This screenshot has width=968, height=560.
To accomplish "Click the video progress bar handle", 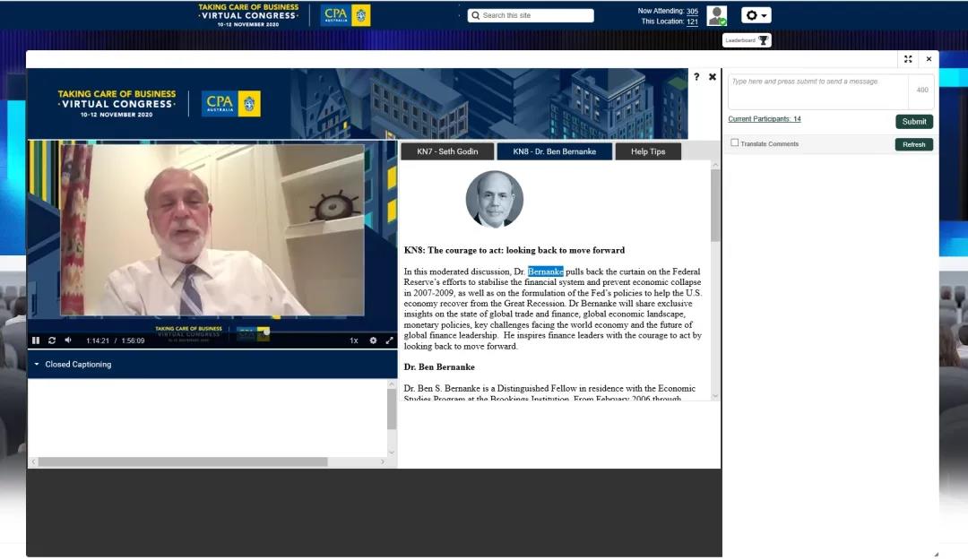I will point(266,332).
